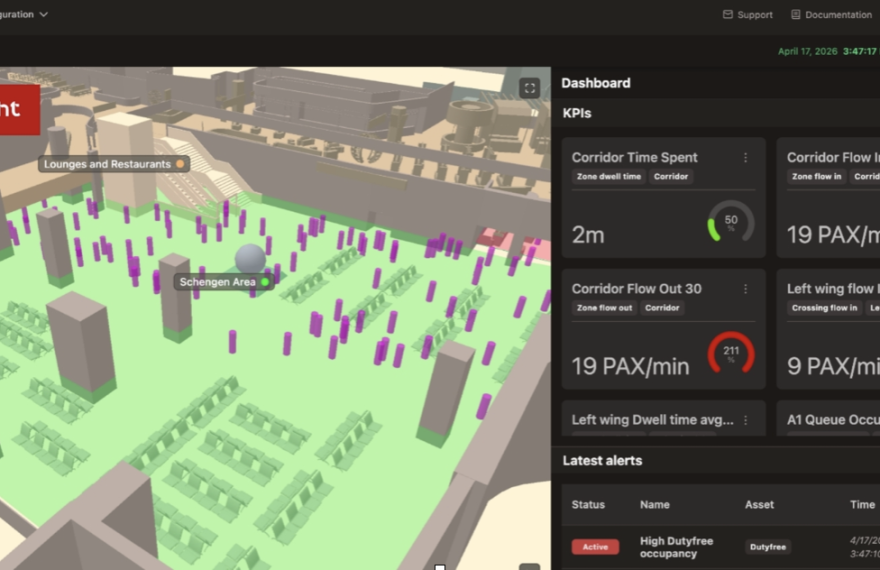
Task: Open the Corridor Flow Out 30 three-dot menu
Action: click(745, 289)
